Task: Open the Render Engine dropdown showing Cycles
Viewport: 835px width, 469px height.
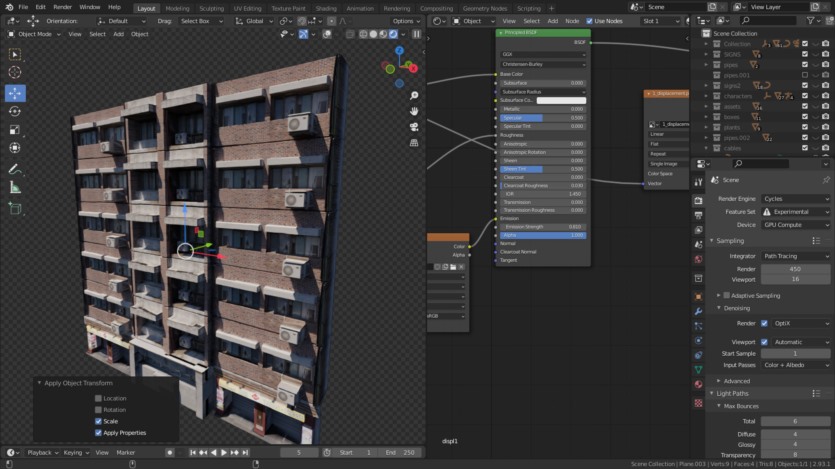Action: [x=796, y=199]
